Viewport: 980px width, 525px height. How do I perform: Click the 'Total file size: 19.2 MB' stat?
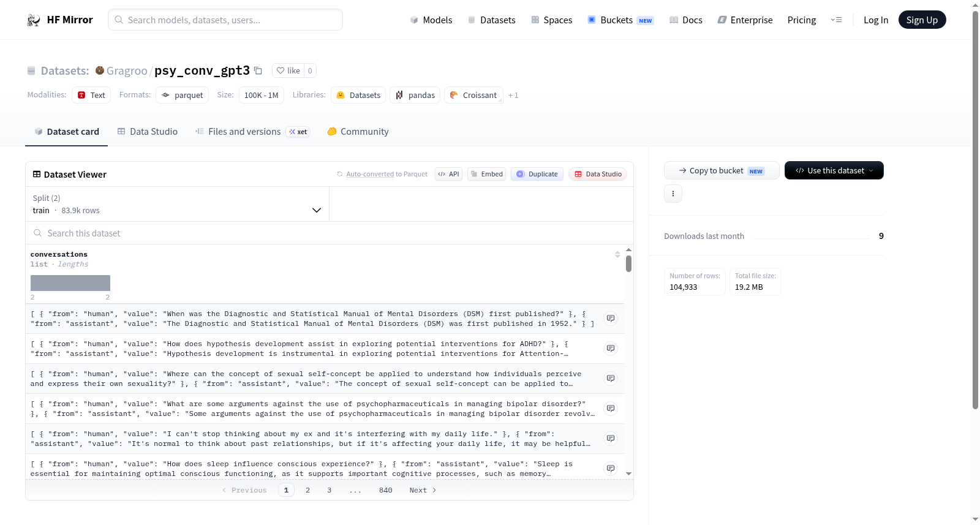(x=755, y=282)
